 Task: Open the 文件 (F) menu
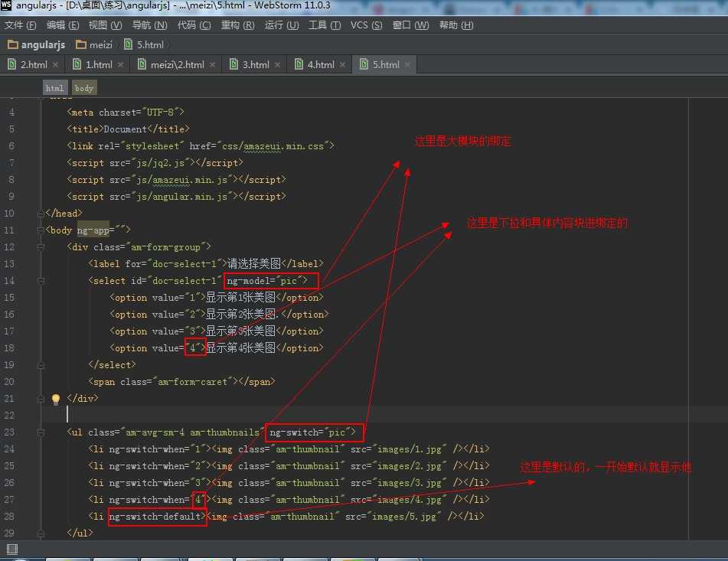[21, 25]
